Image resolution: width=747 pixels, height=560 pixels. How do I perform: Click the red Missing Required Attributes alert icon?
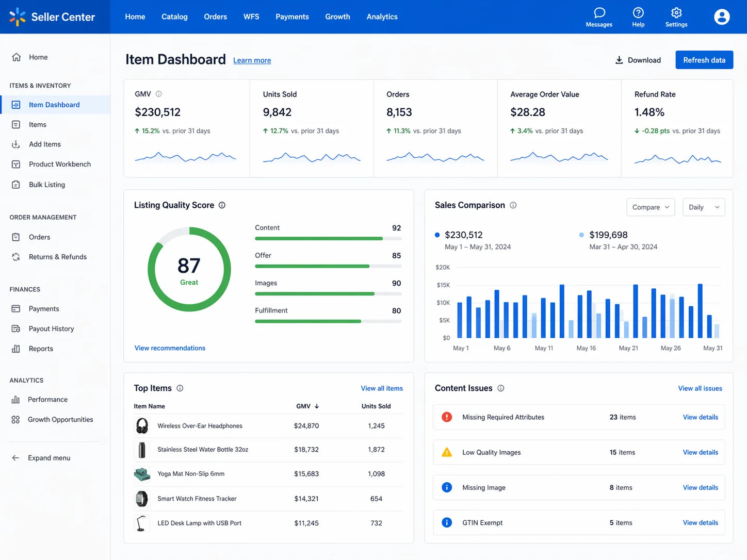(x=447, y=417)
